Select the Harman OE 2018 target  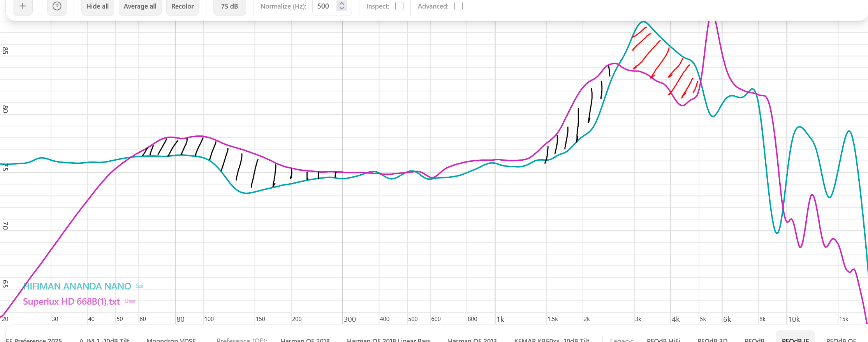pos(305,340)
